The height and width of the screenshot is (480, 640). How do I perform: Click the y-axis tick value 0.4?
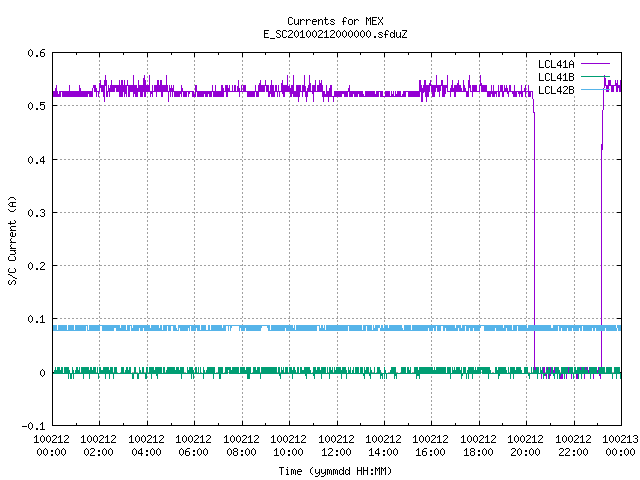36,160
